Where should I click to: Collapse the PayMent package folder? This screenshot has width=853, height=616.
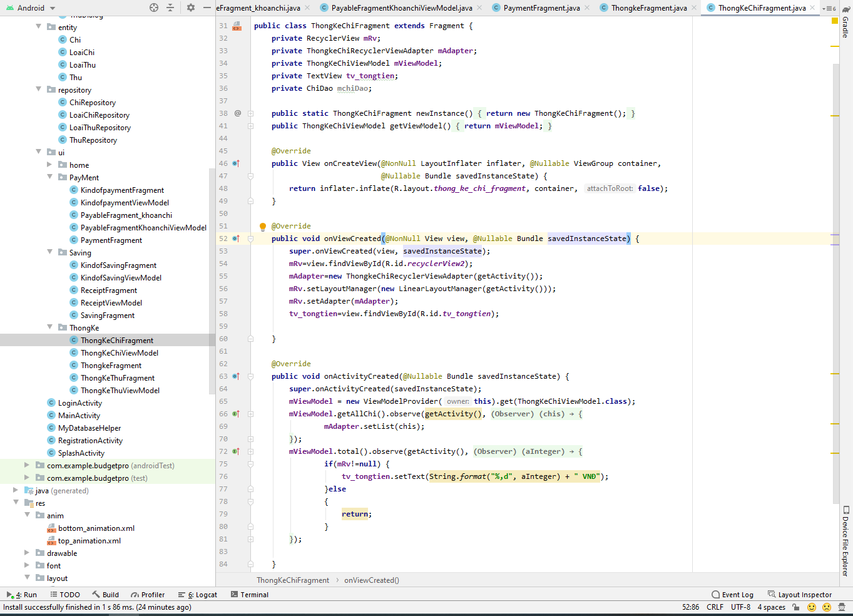click(49, 177)
